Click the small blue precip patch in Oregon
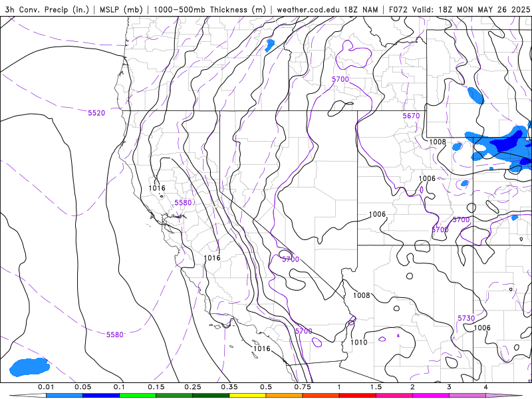This screenshot has width=532, height=399. click(270, 45)
